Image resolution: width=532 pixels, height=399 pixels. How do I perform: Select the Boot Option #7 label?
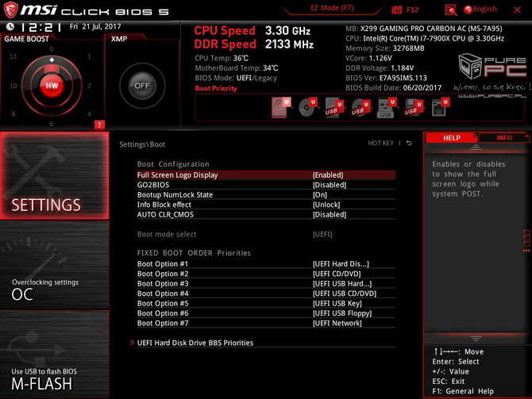pos(163,323)
